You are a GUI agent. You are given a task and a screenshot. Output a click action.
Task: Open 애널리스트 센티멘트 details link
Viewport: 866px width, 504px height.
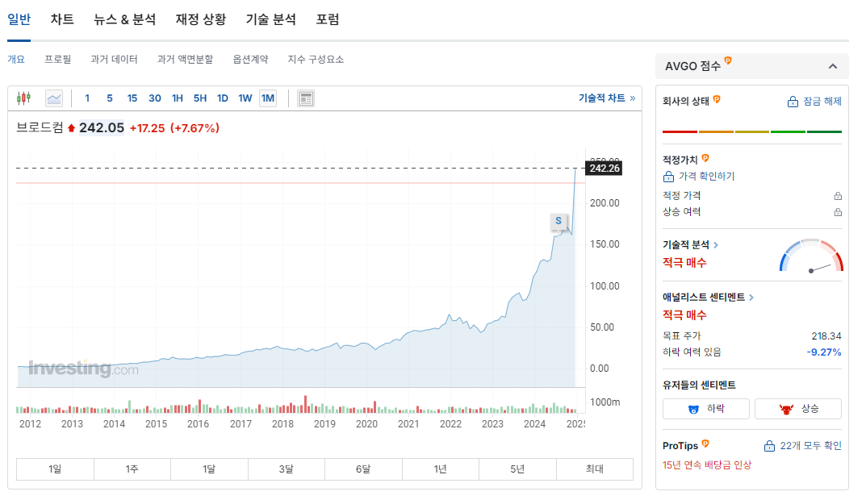point(708,297)
